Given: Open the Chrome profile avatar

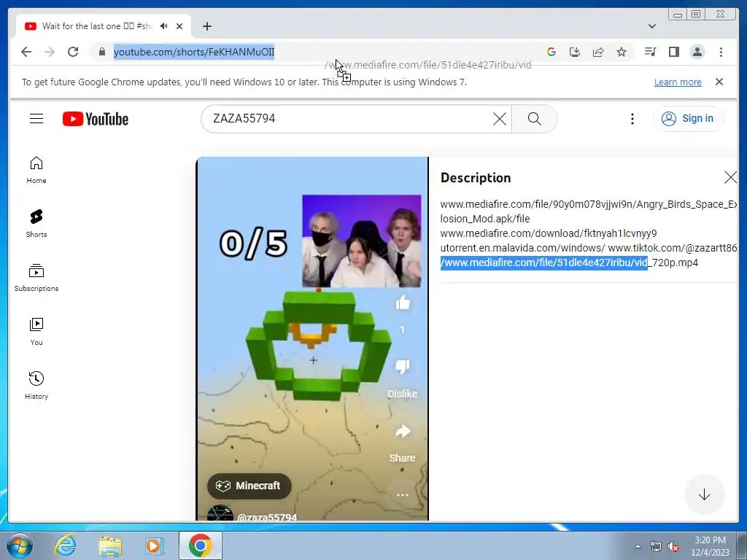Looking at the screenshot, I should click(x=697, y=52).
